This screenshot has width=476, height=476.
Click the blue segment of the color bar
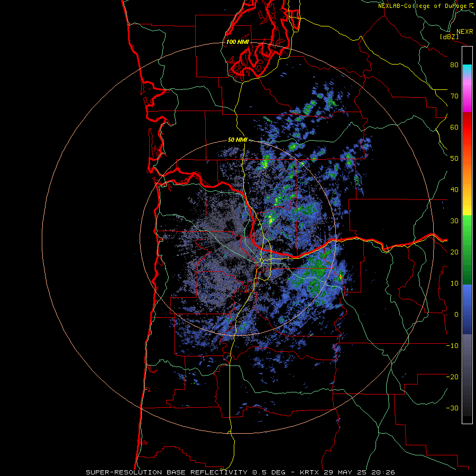[467, 309]
